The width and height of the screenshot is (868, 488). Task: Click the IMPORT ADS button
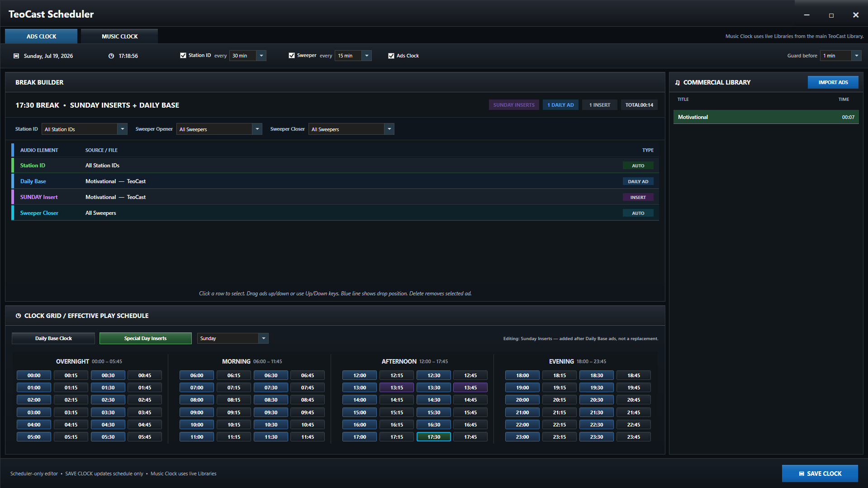[x=833, y=82]
